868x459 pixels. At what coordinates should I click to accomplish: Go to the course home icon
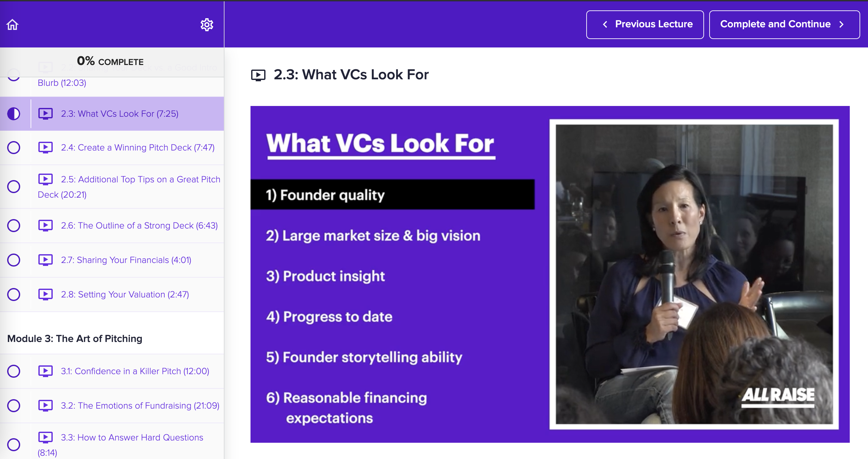(x=12, y=25)
